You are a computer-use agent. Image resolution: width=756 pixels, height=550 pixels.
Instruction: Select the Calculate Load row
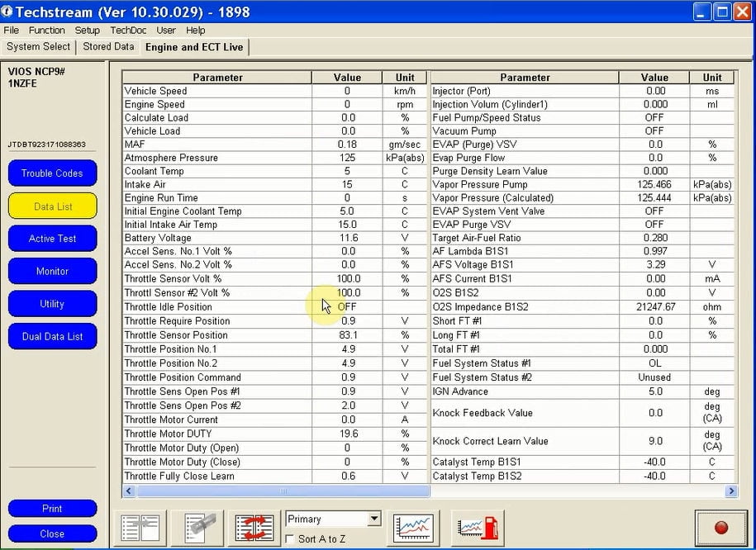point(275,118)
